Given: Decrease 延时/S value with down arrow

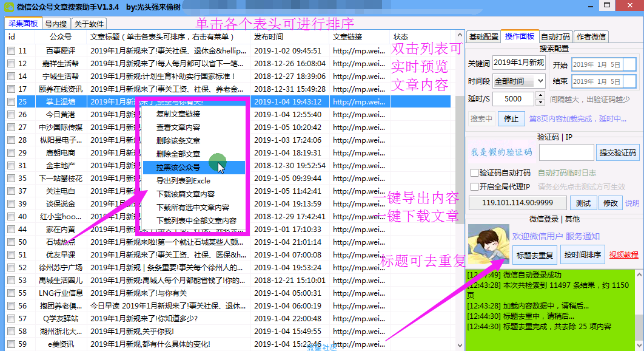Looking at the screenshot, I should pos(540,102).
